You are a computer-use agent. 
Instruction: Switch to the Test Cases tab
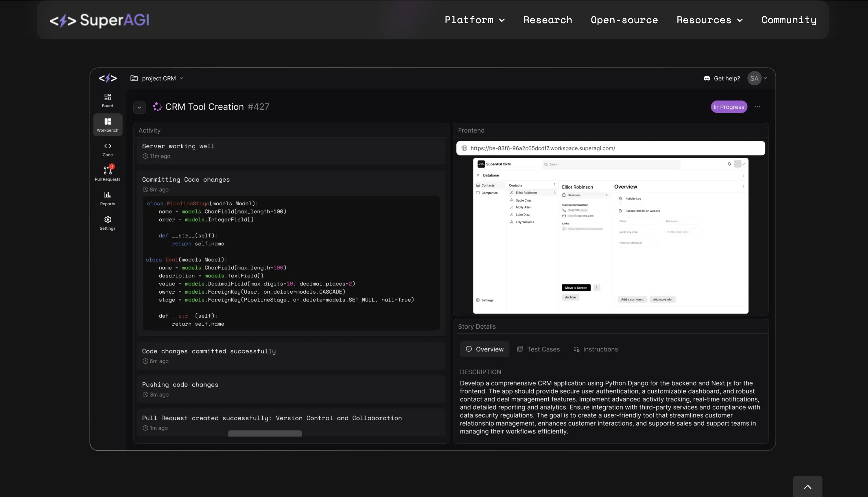tap(539, 349)
